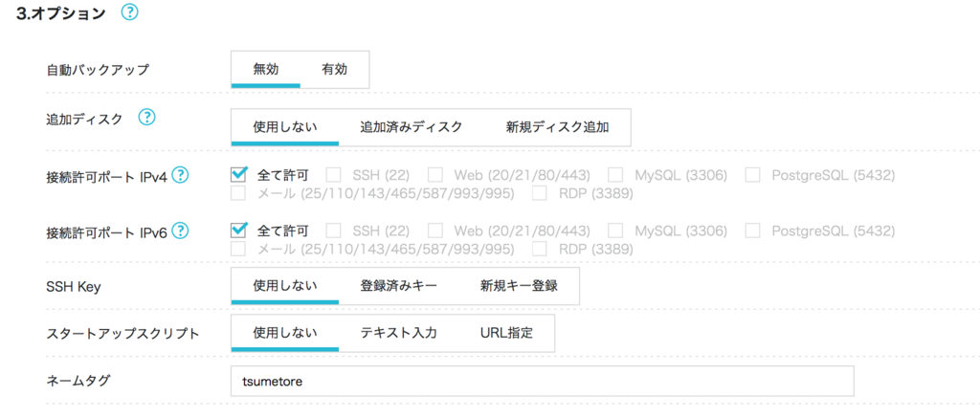Choose 追加済みディスク option

click(412, 127)
